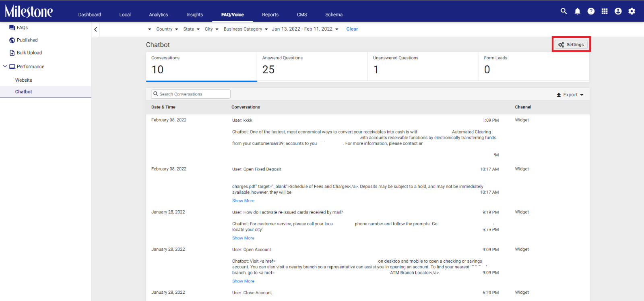644x301 pixels.
Task: Click the Performance laptop icon
Action: pos(12,66)
